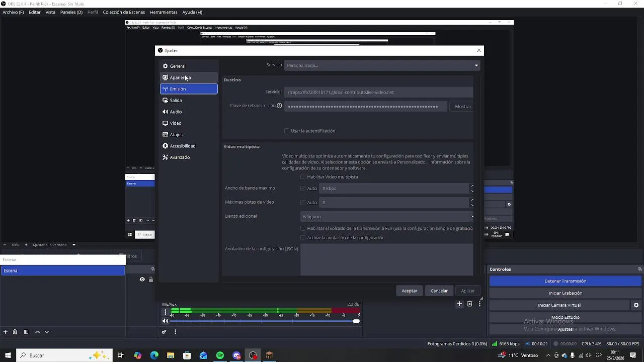
Task: Open transition properties three-dot icon
Action: click(479, 304)
